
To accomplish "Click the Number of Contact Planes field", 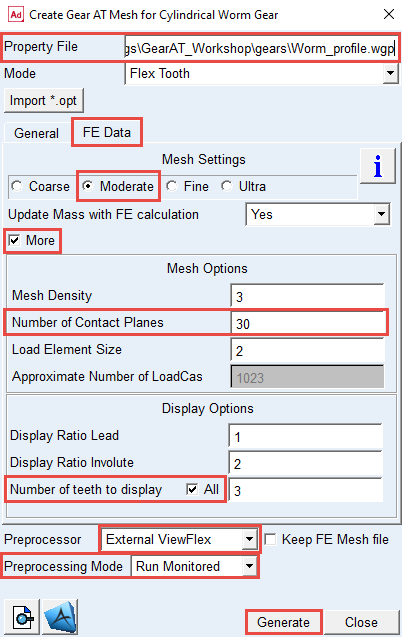I will coord(309,323).
